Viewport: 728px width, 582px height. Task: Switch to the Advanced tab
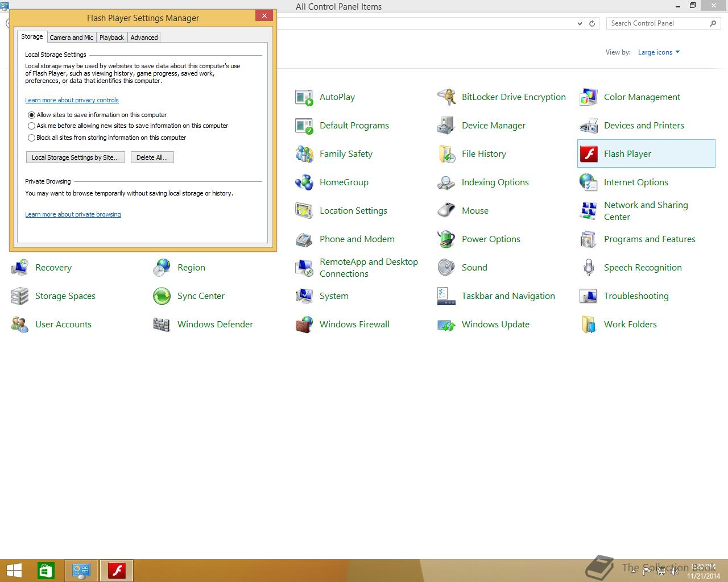[144, 38]
